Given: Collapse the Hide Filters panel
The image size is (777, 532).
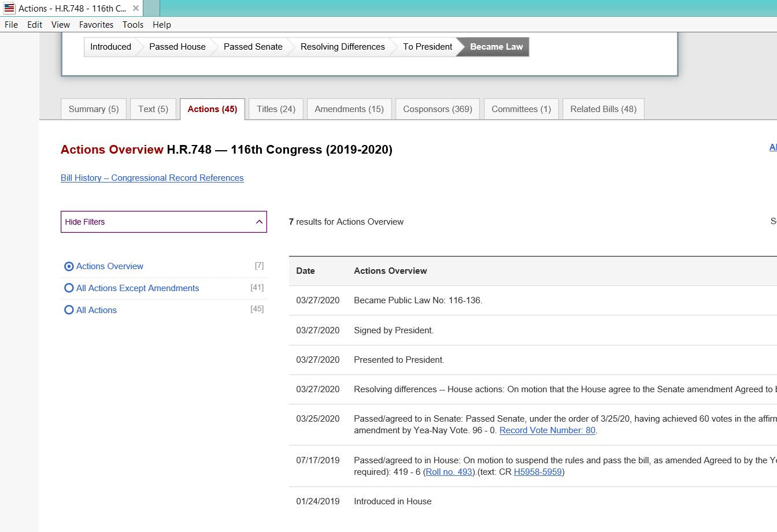Looking at the screenshot, I should (x=164, y=222).
